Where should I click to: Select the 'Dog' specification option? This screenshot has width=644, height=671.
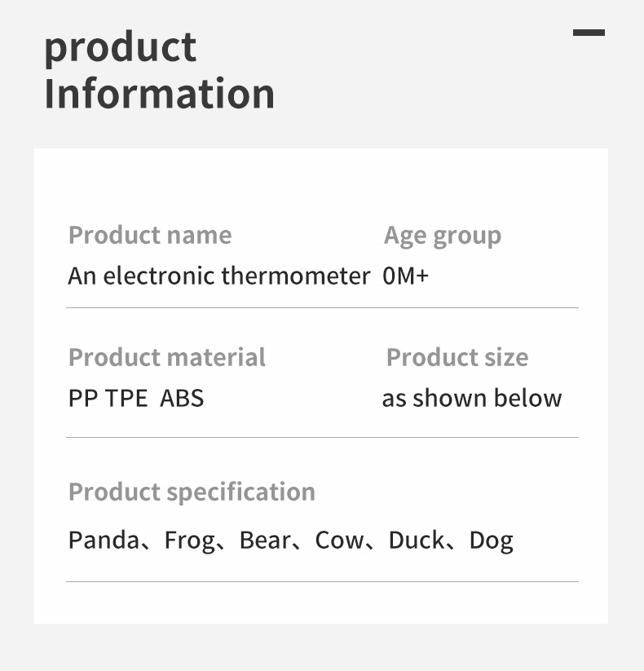tap(491, 541)
